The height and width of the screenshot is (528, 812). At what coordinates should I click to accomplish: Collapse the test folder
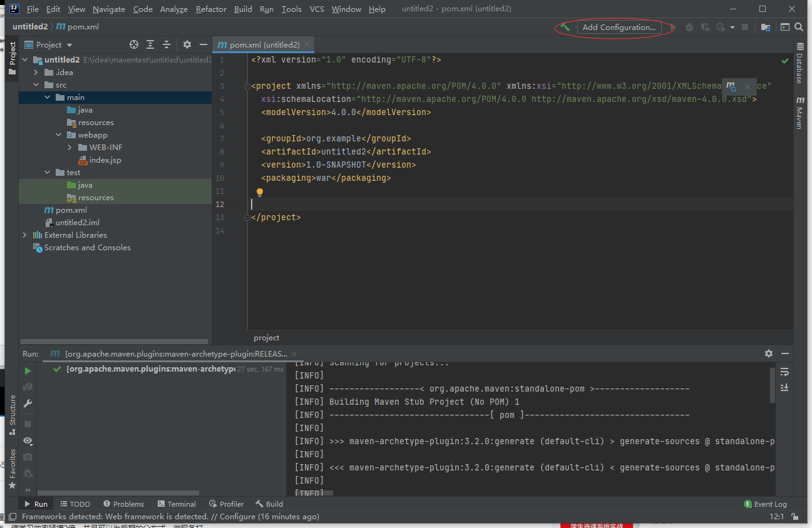(48, 173)
